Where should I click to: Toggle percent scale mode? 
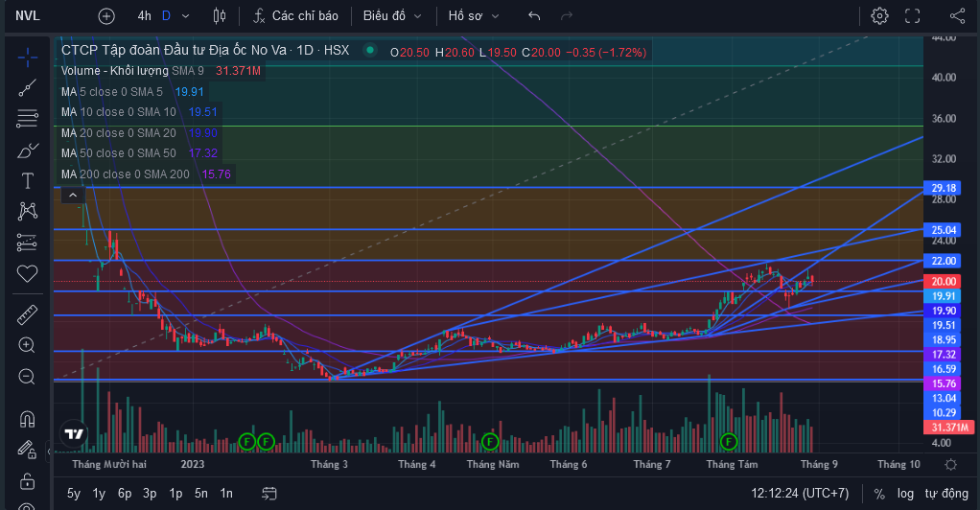coord(879,494)
